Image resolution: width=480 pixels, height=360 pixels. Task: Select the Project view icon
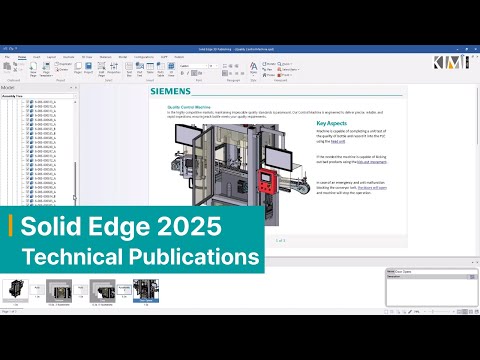[x=88, y=68]
